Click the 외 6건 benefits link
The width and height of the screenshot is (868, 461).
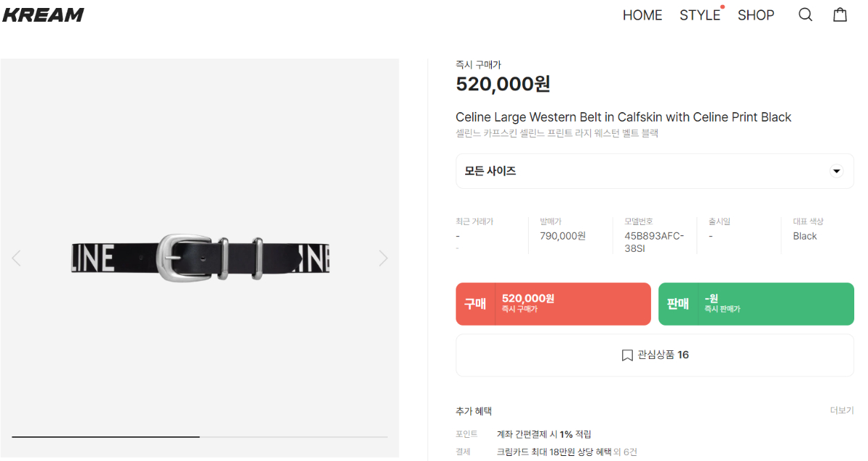point(626,452)
